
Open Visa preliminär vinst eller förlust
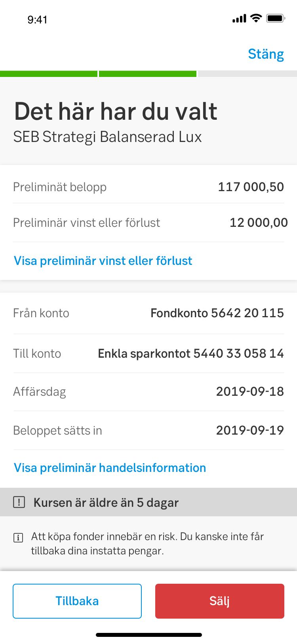click(x=103, y=261)
